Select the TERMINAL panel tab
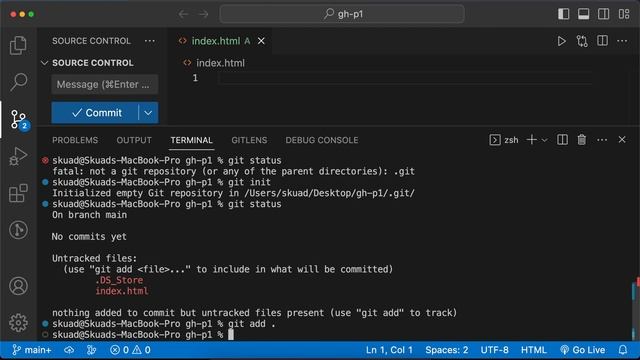Viewport: 640px width, 360px height. pos(191,140)
